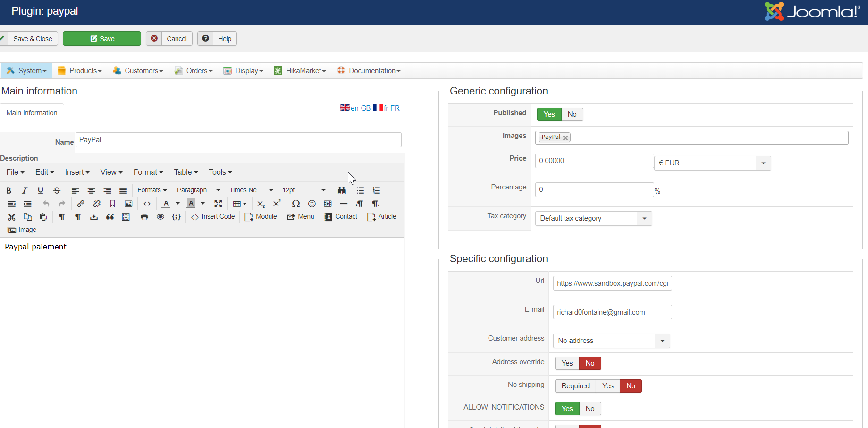The image size is (868, 428).
Task: Disable ALLOW_NOTIFICATIONS with No
Action: [590, 409]
